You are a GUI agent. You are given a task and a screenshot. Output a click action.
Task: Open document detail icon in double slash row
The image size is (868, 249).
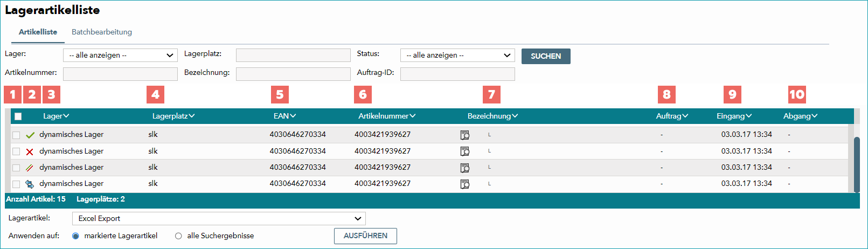464,168
